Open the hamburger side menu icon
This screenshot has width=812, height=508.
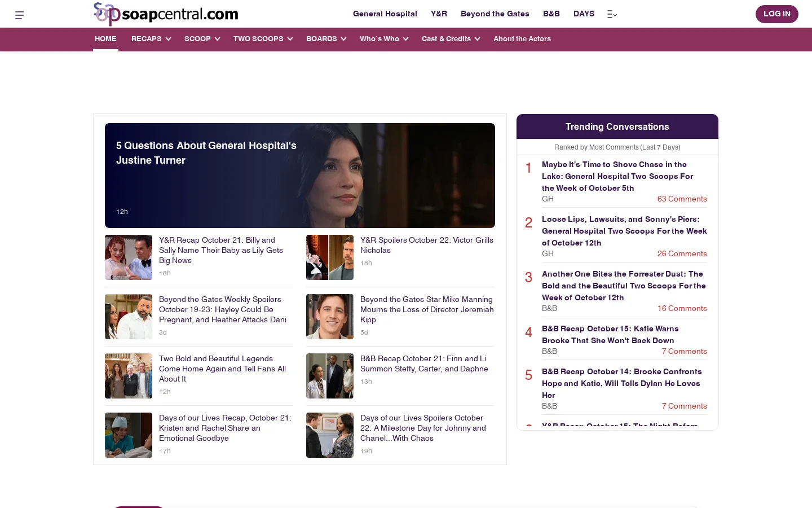tap(19, 15)
